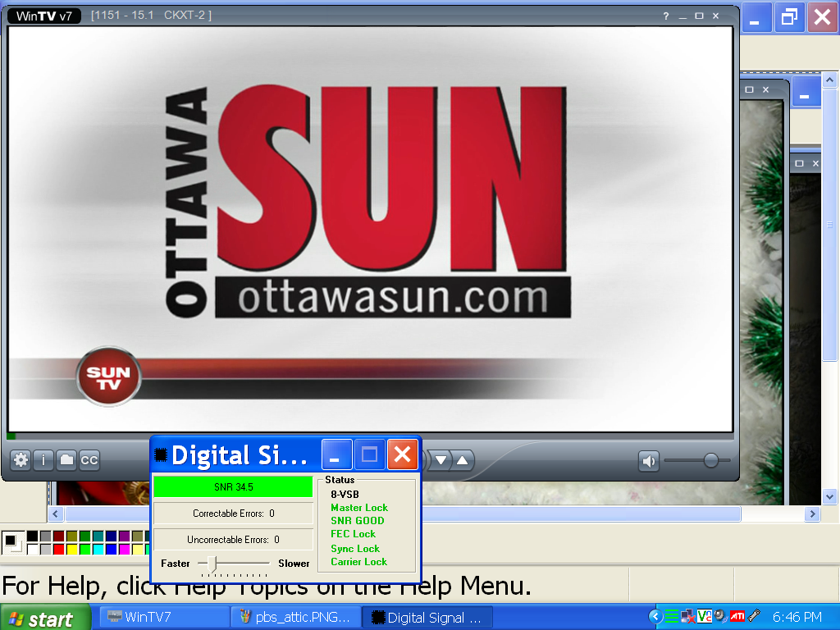
Task: Click the Carrier Lock status indicator
Action: click(x=358, y=561)
